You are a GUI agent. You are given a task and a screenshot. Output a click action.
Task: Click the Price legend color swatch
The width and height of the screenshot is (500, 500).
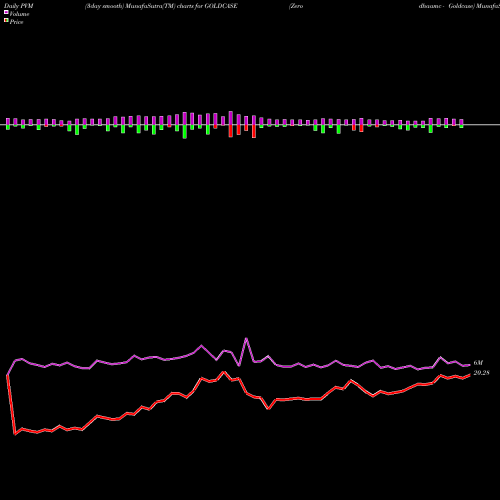coord(6,21)
